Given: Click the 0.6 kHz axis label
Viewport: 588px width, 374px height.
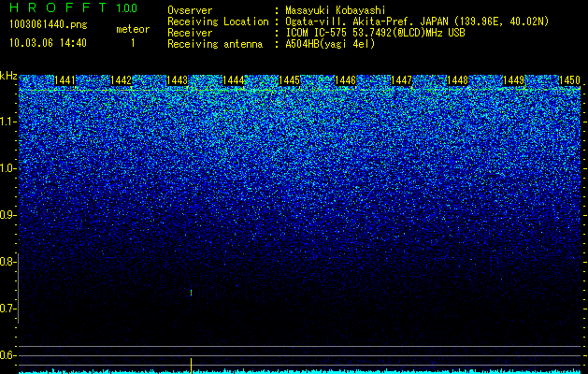Looking at the screenshot, I should 7,355.
